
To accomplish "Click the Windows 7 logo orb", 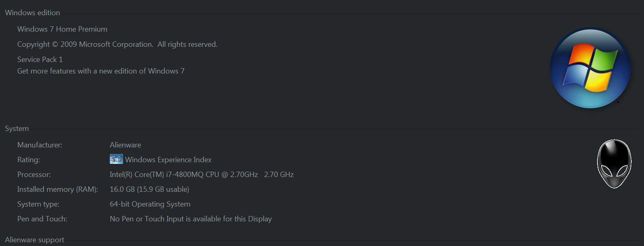I will pyautogui.click(x=590, y=68).
